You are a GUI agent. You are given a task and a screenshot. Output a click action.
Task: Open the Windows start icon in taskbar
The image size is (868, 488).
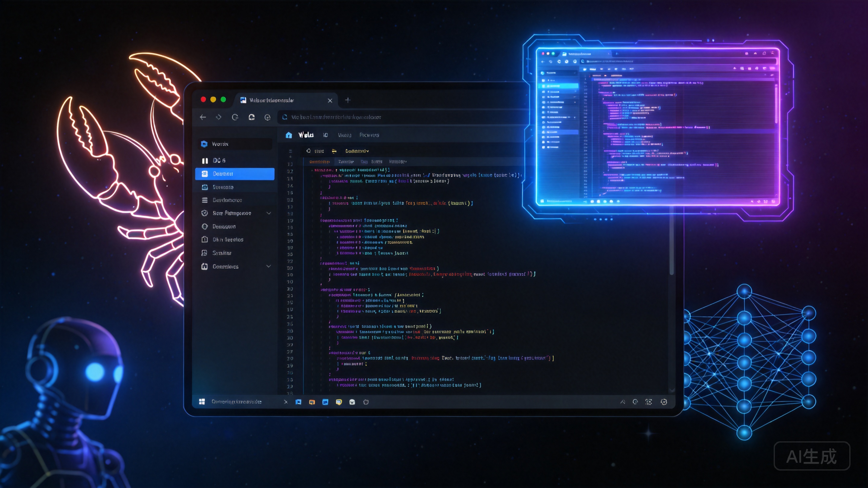click(202, 402)
